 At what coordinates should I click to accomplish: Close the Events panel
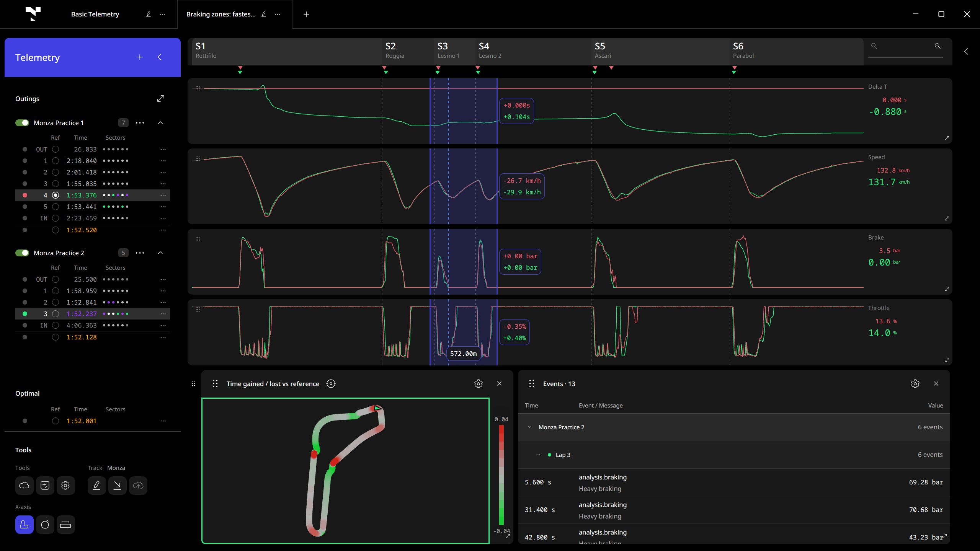pyautogui.click(x=936, y=384)
